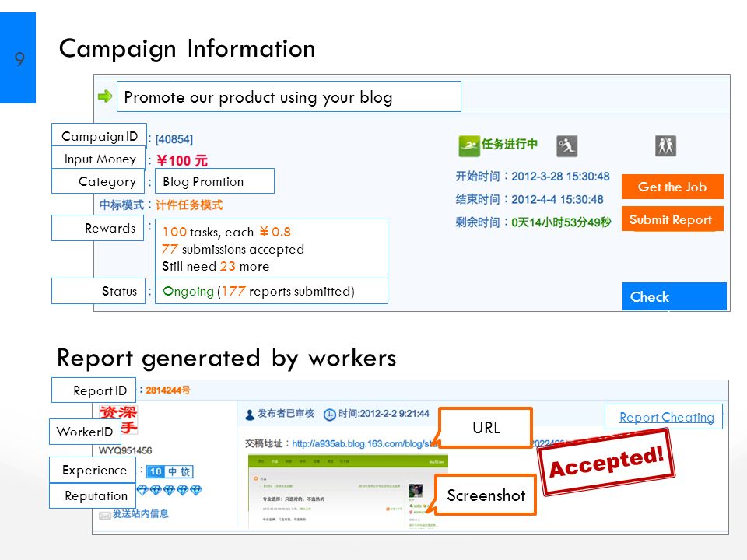Click the gray ball-player status icon

[567, 145]
